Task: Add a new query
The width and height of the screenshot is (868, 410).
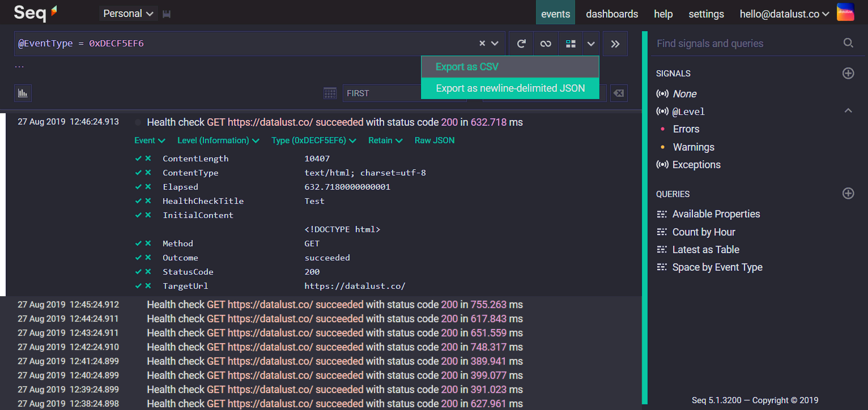Action: point(848,194)
